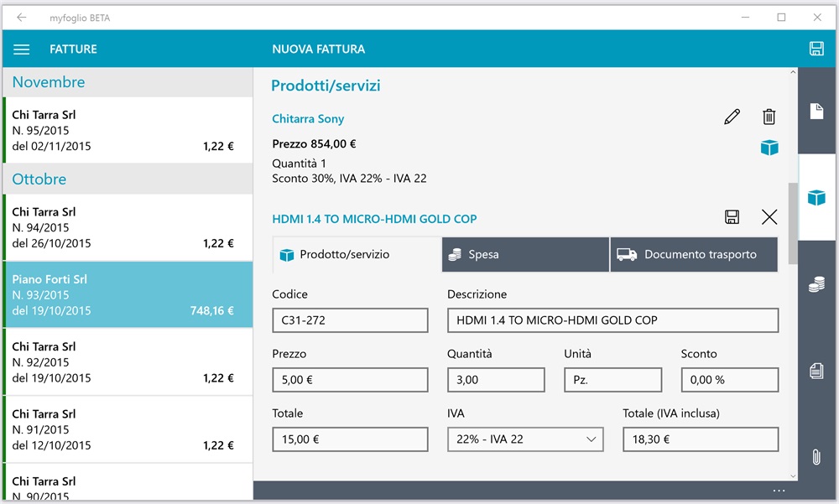Click the vertical scrollbar thumb of invoice form
The width and height of the screenshot is (839, 504).
(x=793, y=223)
